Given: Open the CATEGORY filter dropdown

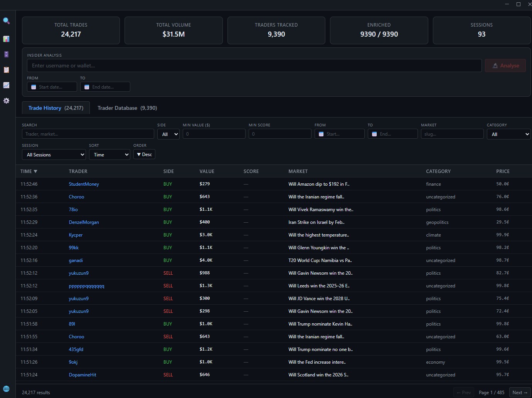Looking at the screenshot, I should pyautogui.click(x=508, y=134).
